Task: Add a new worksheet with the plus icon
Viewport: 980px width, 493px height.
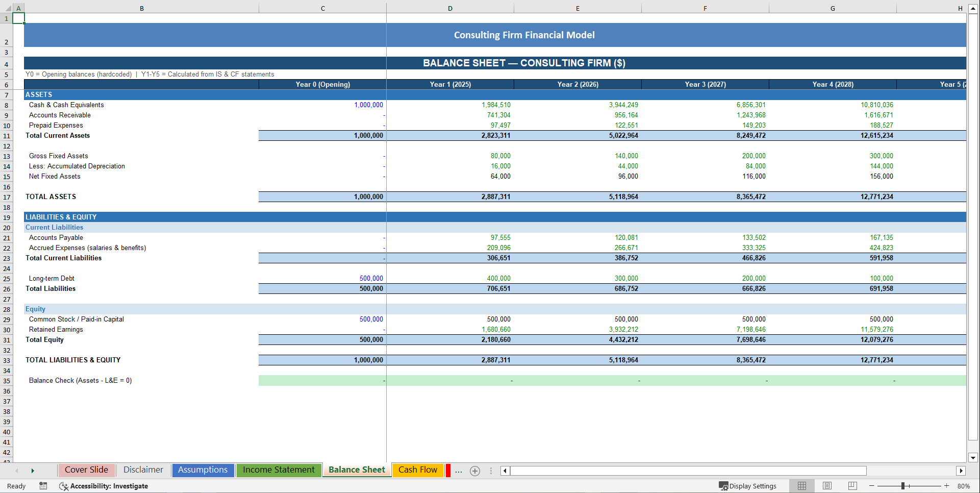Action: [475, 471]
